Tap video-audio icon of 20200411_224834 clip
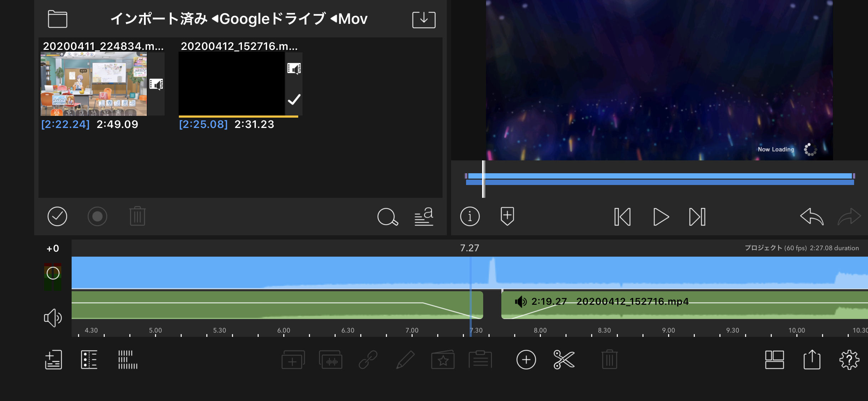868x401 pixels. 156,84
